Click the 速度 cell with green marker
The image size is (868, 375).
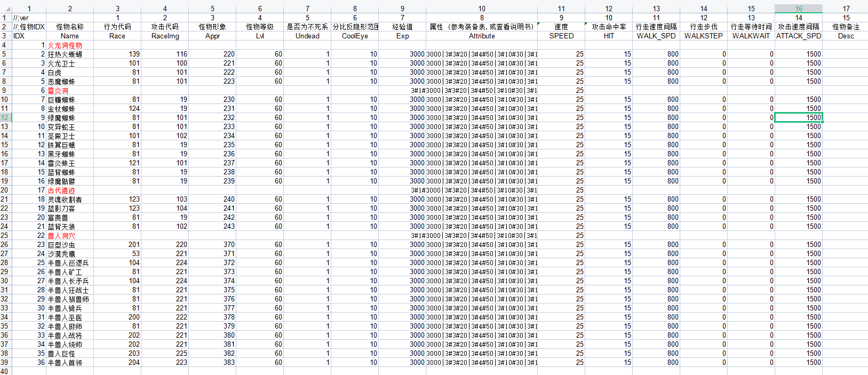tap(561, 27)
